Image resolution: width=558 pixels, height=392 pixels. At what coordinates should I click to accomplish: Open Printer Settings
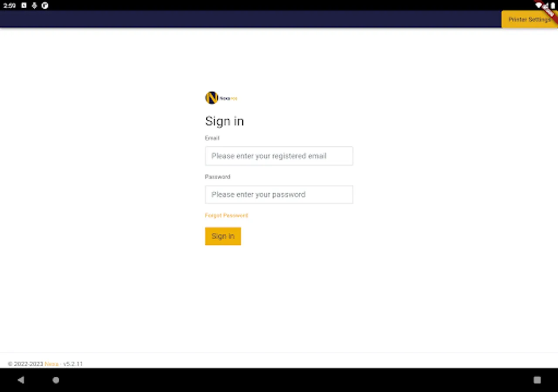[529, 20]
